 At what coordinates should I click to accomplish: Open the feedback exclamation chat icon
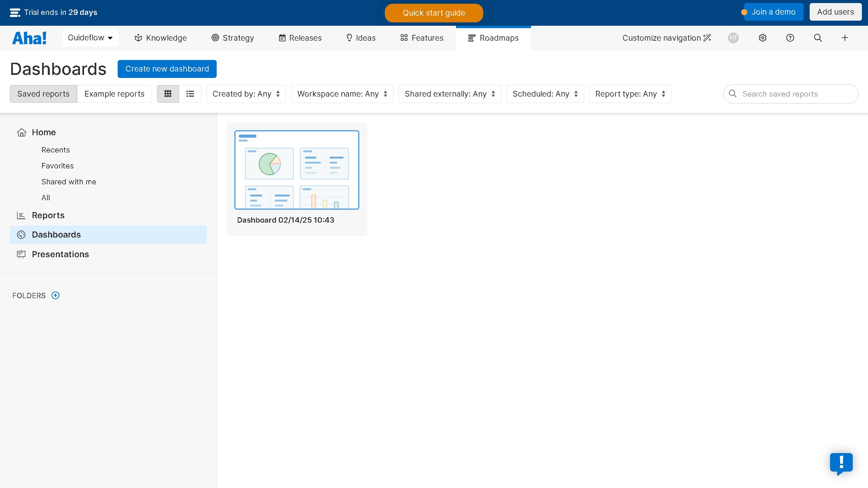coord(841,463)
